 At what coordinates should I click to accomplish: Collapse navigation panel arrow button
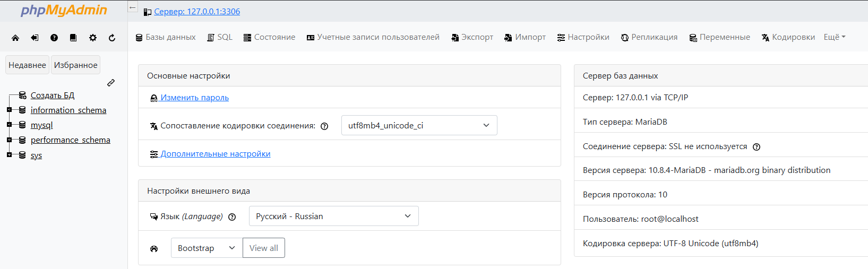click(133, 7)
